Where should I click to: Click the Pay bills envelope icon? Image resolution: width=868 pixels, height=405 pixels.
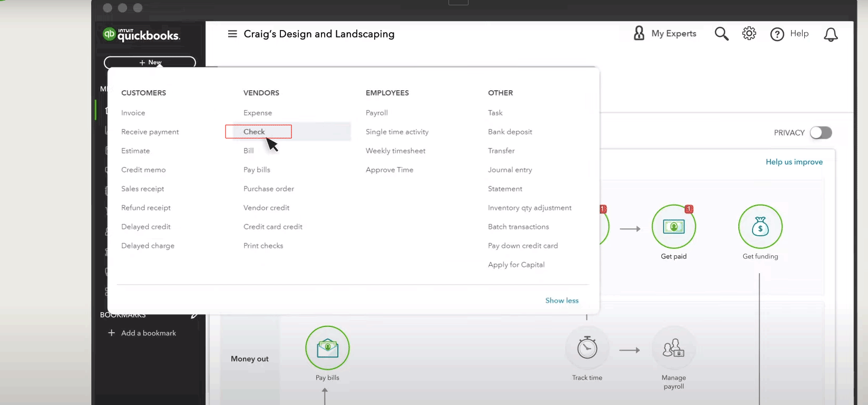tap(327, 348)
